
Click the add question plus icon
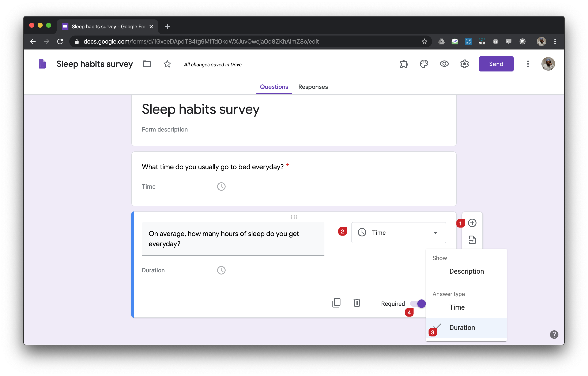(x=472, y=223)
